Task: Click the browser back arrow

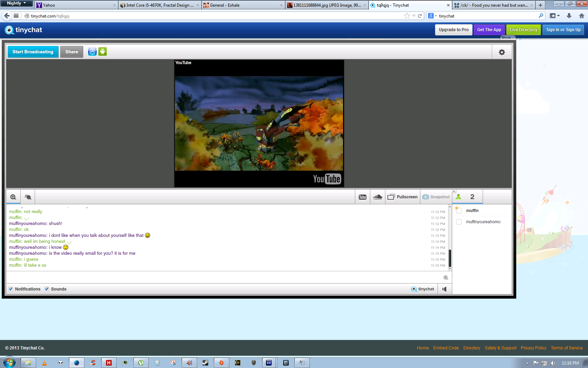Action: tap(7, 16)
